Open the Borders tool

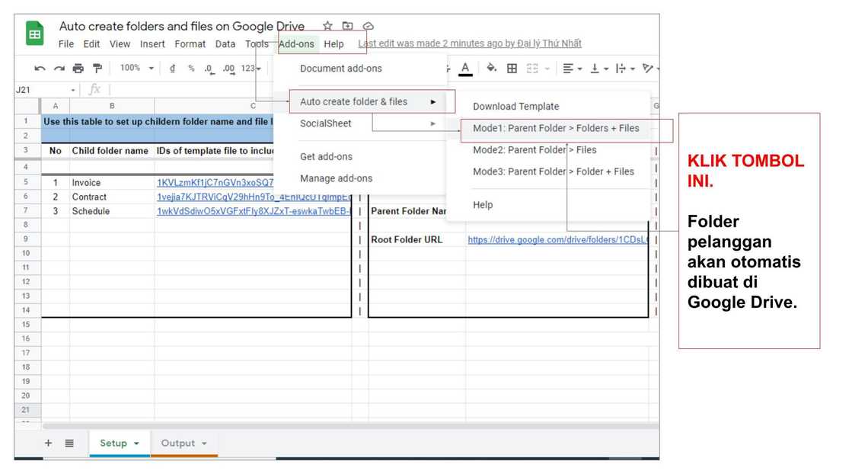(x=512, y=69)
